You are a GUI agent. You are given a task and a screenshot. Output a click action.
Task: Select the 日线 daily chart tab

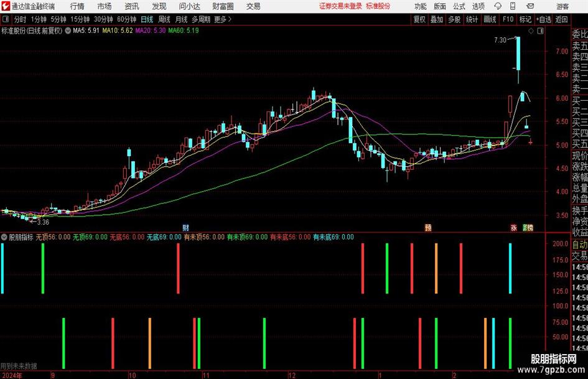147,19
